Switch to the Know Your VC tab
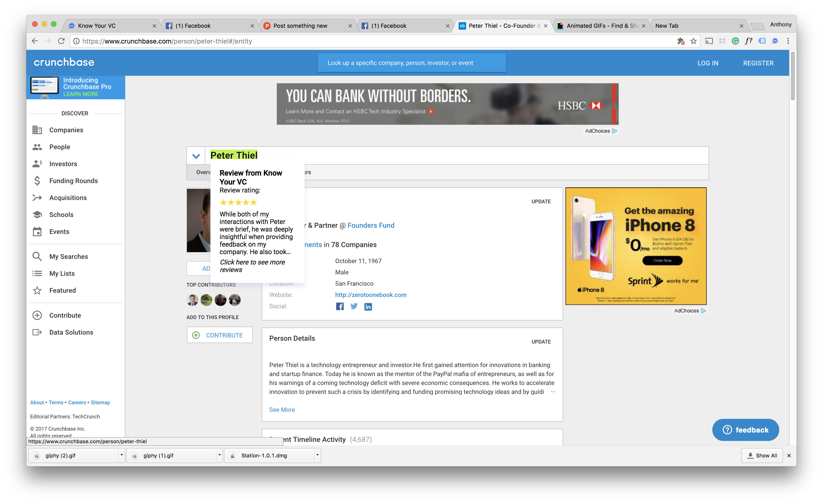823x504 pixels. point(97,26)
